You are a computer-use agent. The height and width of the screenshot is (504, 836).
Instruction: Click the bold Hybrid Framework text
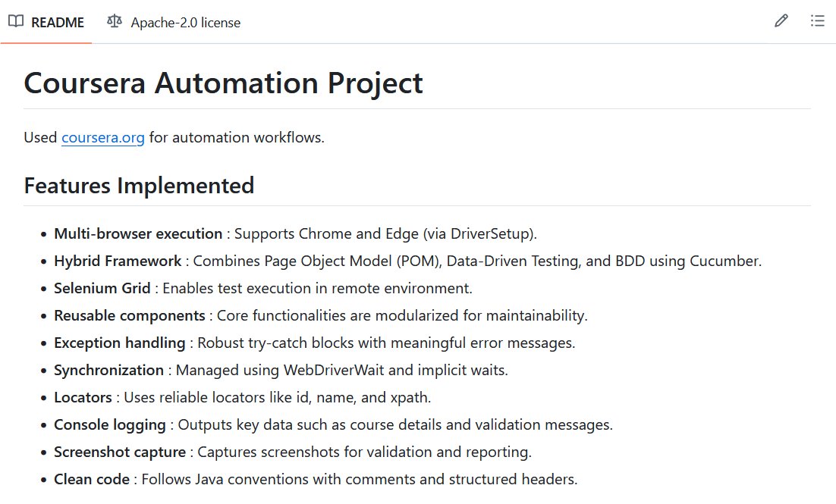pyautogui.click(x=118, y=261)
